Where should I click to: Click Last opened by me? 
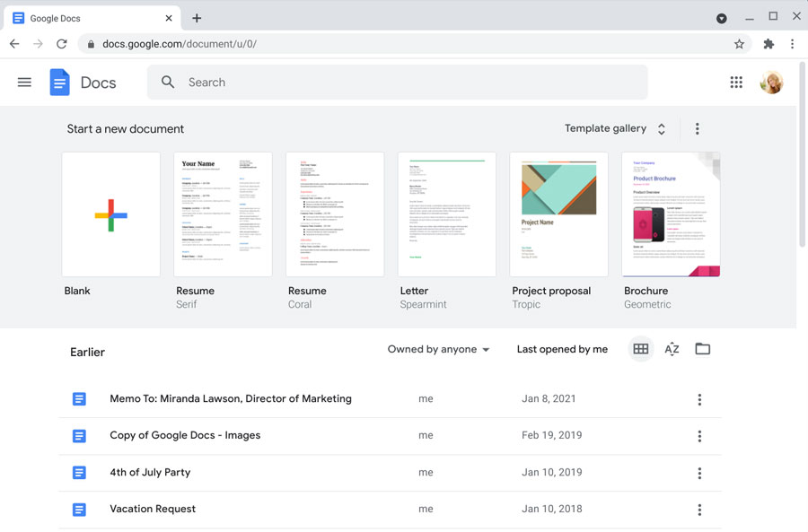tap(562, 349)
